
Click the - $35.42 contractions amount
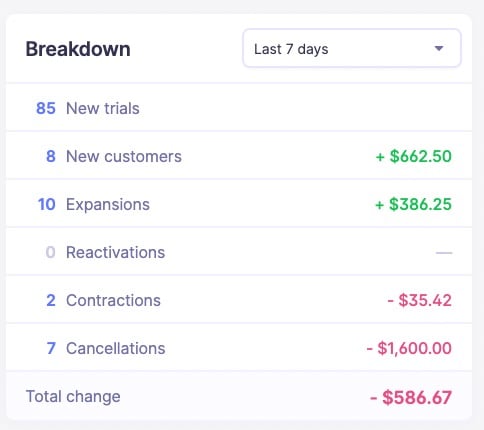pyautogui.click(x=419, y=300)
